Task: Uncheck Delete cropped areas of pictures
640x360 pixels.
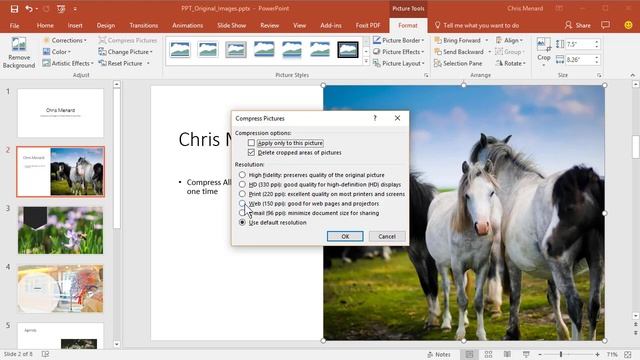Action: pos(251,152)
